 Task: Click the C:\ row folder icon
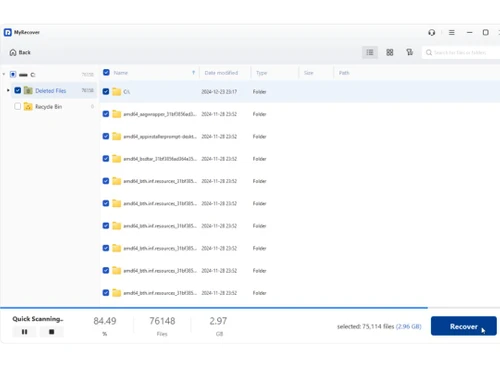[117, 92]
